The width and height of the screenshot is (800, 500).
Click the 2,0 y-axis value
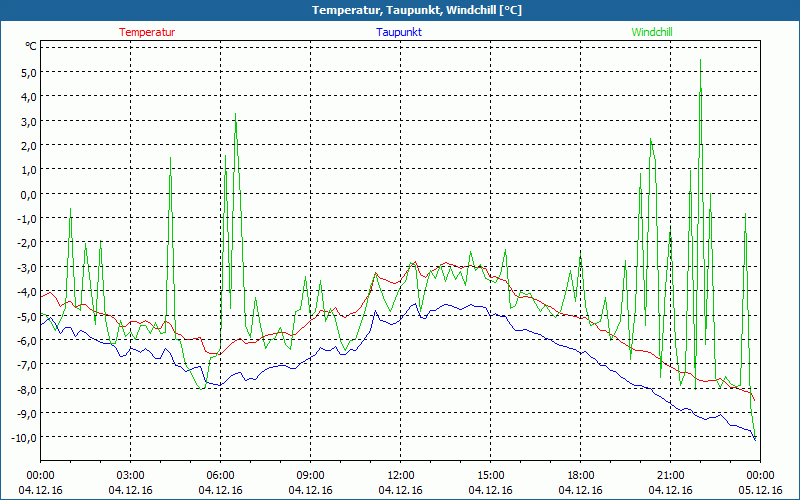coord(29,145)
